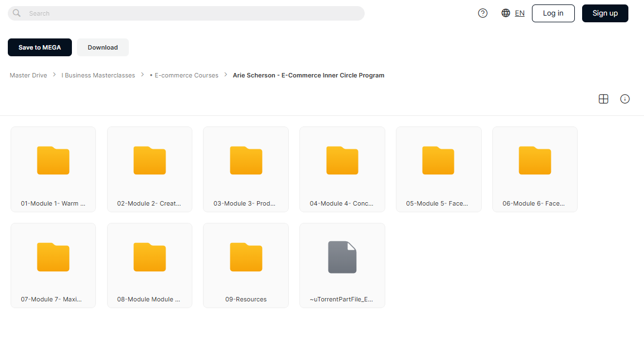Screen dimensions: 644x356
Task: Open the help question mark icon
Action: coord(483,13)
